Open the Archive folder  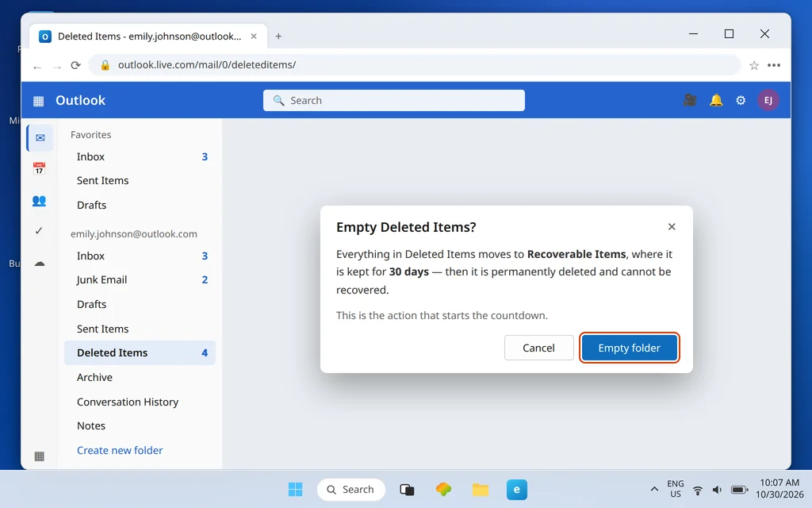[x=140, y=377]
